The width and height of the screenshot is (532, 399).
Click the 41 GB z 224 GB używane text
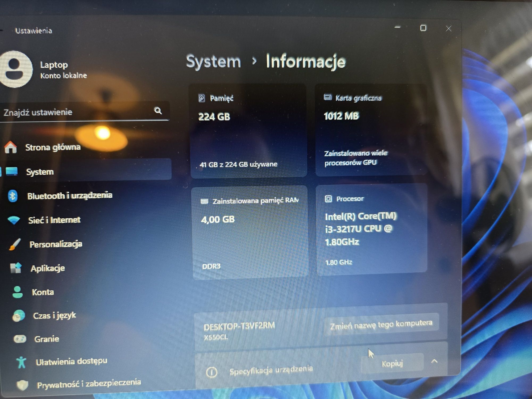(238, 164)
